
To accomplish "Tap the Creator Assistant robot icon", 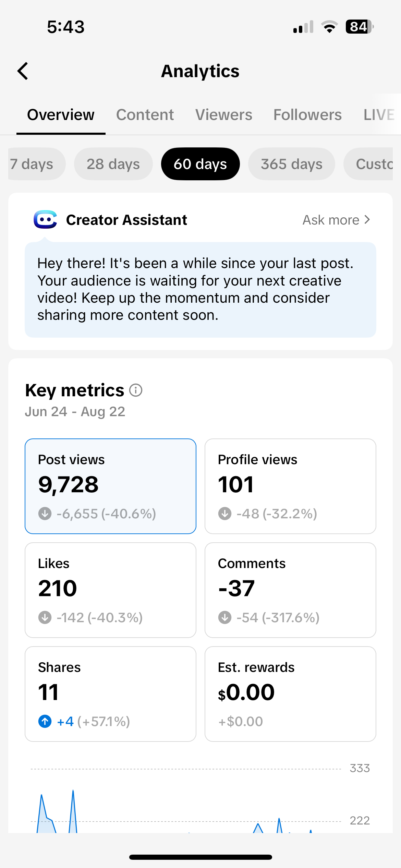I will [45, 219].
